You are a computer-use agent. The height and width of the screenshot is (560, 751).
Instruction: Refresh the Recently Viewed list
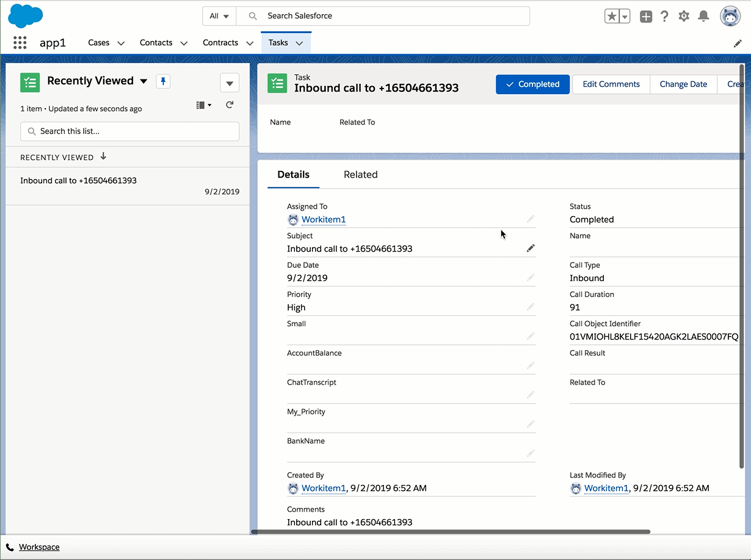[x=230, y=105]
